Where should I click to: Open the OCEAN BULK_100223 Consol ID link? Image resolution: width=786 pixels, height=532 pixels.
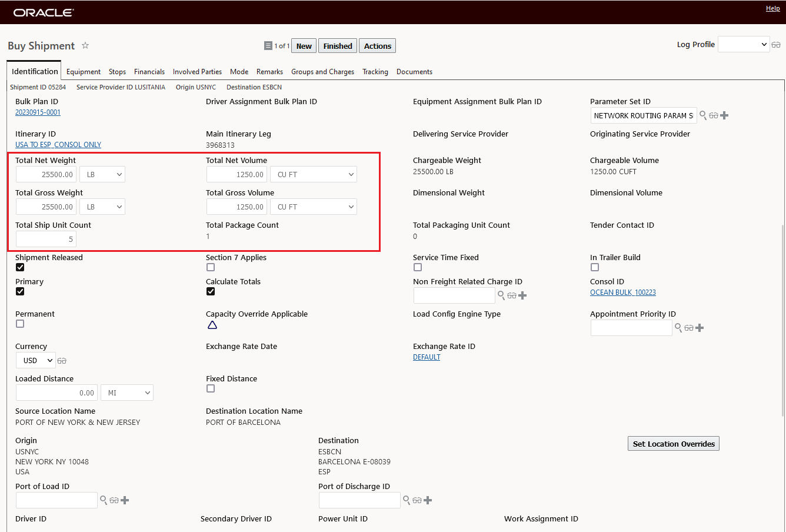pyautogui.click(x=623, y=292)
